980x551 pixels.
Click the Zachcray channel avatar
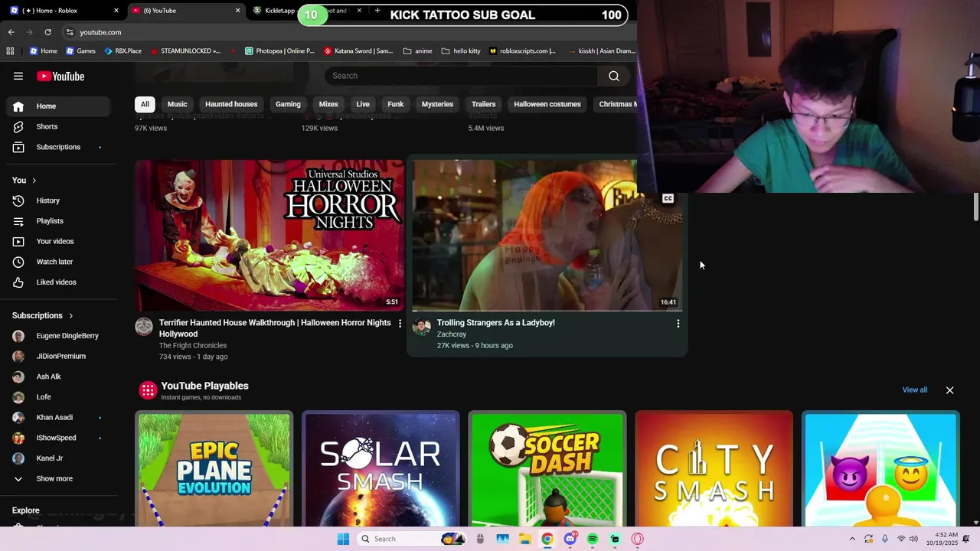click(421, 327)
